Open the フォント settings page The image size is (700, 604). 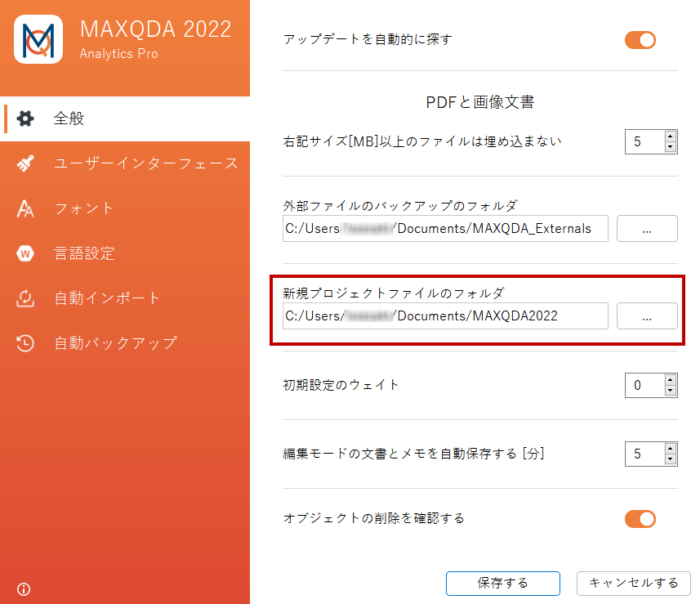(125, 208)
